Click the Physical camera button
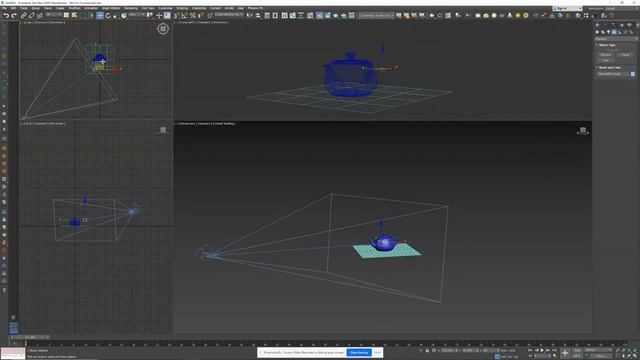This screenshot has height=360, width=640. (x=605, y=55)
